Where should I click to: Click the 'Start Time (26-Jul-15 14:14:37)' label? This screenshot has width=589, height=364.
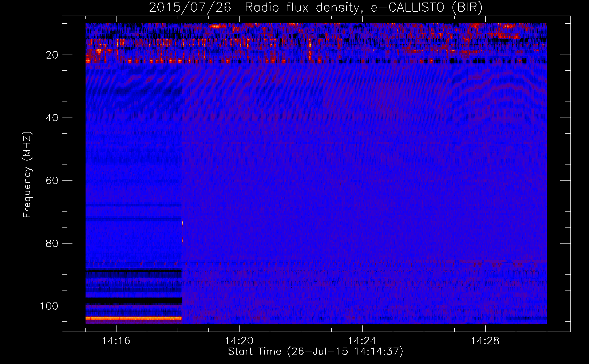[316, 352]
